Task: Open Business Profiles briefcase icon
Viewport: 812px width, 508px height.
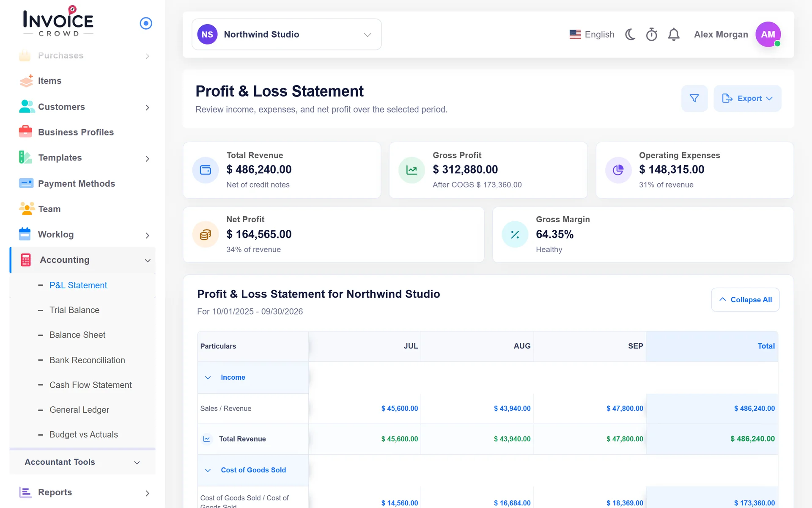Action: [x=25, y=132]
